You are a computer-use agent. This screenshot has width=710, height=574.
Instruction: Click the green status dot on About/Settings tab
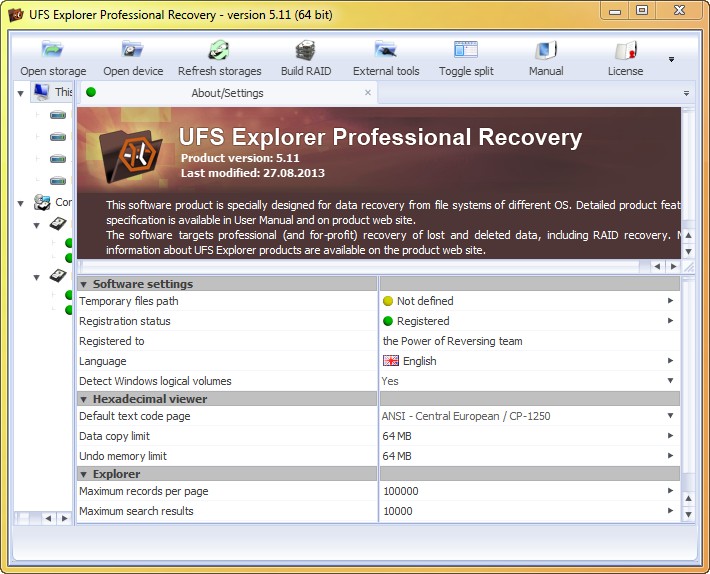pos(91,92)
